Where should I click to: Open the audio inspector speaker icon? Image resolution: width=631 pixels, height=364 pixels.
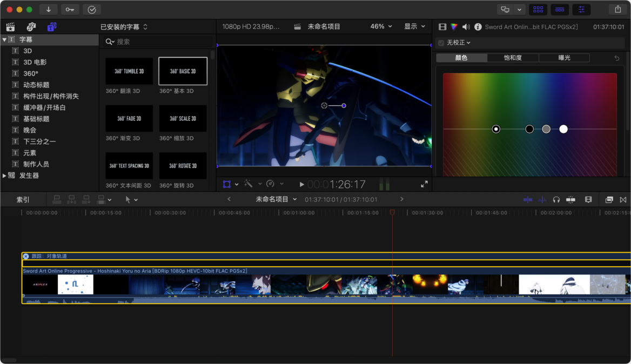(x=466, y=27)
